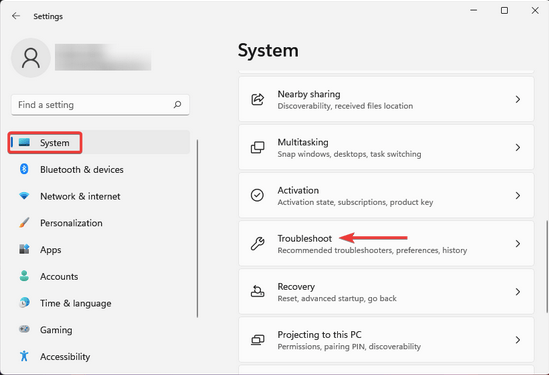Click the Time & language globe icon
The width and height of the screenshot is (549, 375).
coord(24,303)
